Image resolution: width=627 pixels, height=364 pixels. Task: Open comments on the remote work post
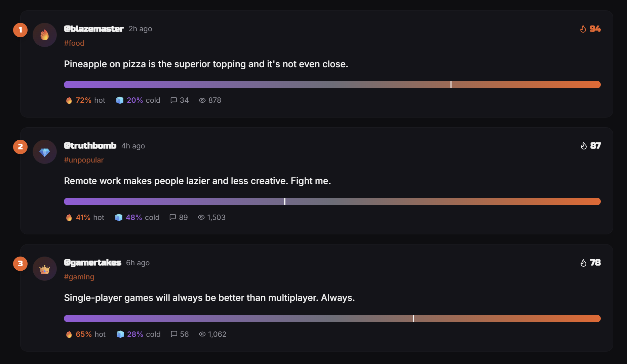tap(173, 217)
